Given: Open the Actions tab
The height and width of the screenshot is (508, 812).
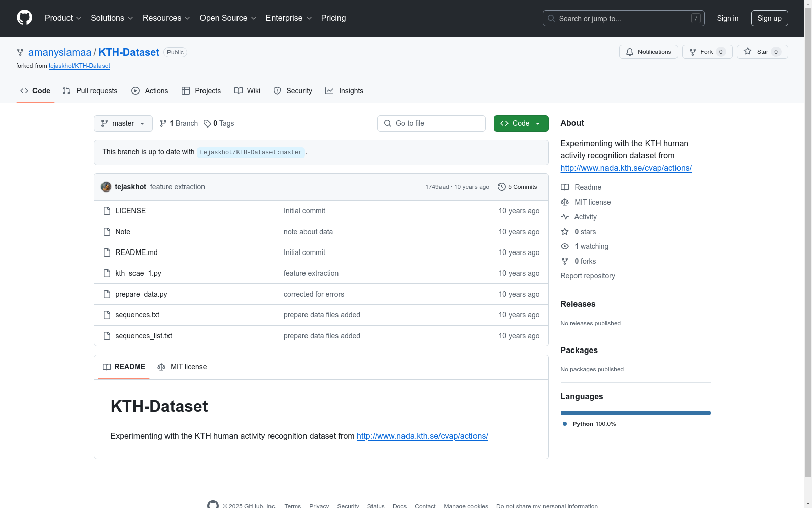Looking at the screenshot, I should pyautogui.click(x=150, y=91).
